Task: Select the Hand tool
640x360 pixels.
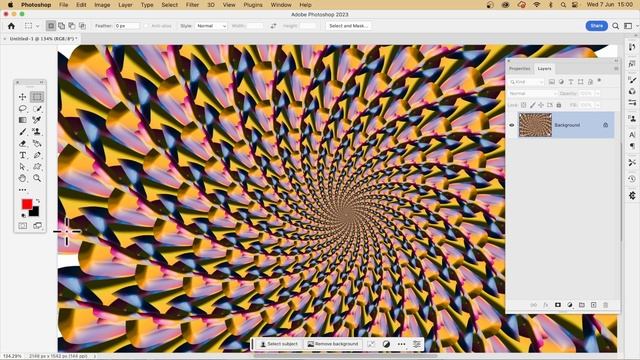Action: click(x=22, y=178)
